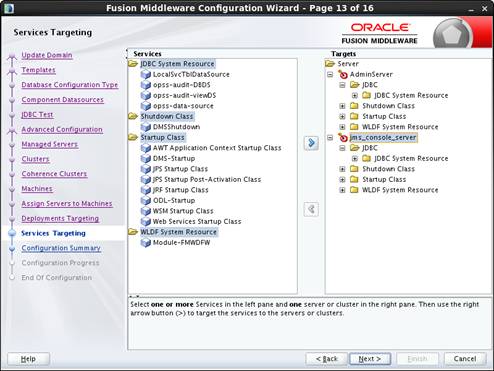This screenshot has height=371, width=494.
Task: Click the Help button
Action: click(x=28, y=359)
